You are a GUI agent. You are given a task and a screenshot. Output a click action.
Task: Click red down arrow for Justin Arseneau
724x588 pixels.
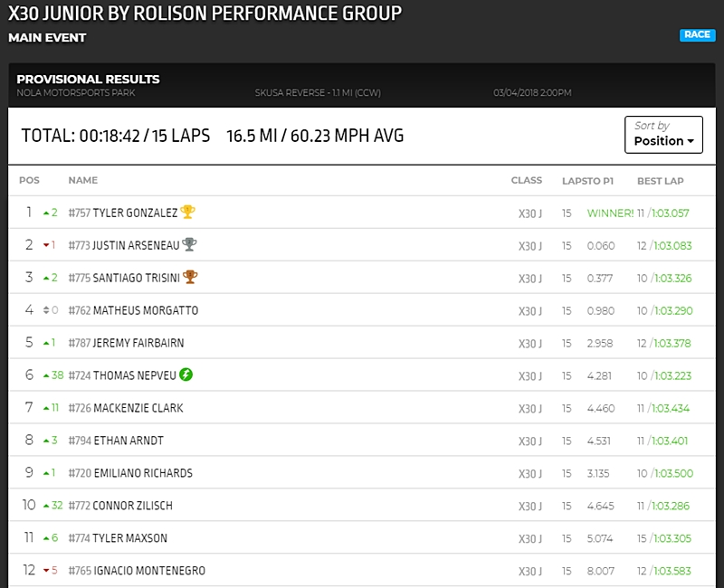[x=46, y=246]
